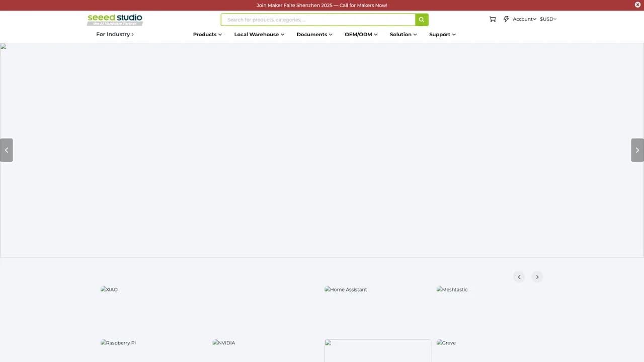The height and width of the screenshot is (362, 644).
Task: Open the XIAO category tile
Action: (x=109, y=290)
